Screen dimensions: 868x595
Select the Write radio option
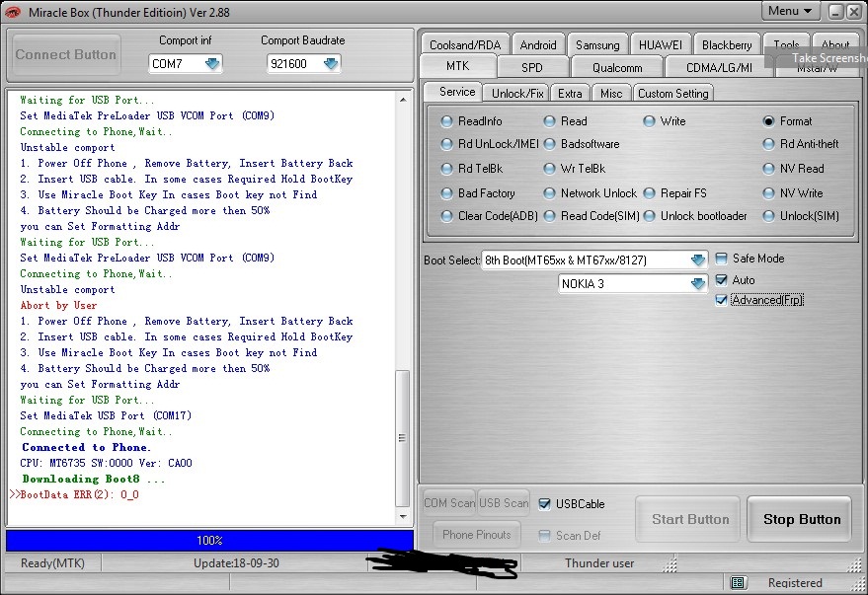tap(650, 121)
